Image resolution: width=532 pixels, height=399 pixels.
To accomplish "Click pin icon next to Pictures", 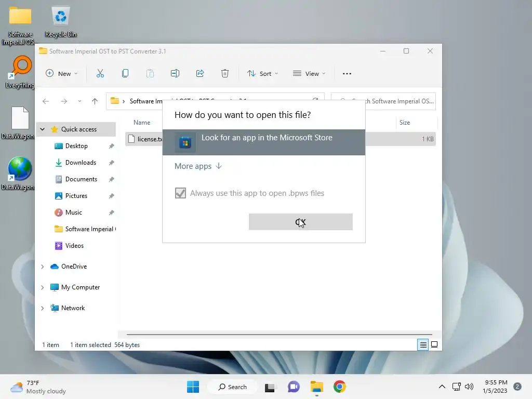I will pos(111,196).
